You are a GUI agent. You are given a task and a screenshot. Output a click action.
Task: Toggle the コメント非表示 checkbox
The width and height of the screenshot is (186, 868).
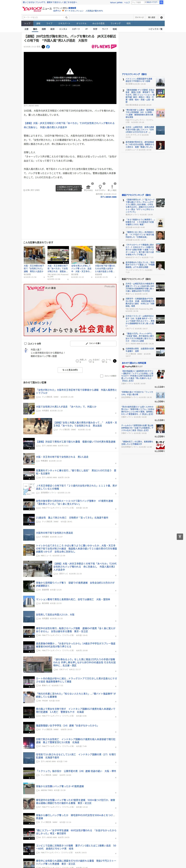[102, 376]
